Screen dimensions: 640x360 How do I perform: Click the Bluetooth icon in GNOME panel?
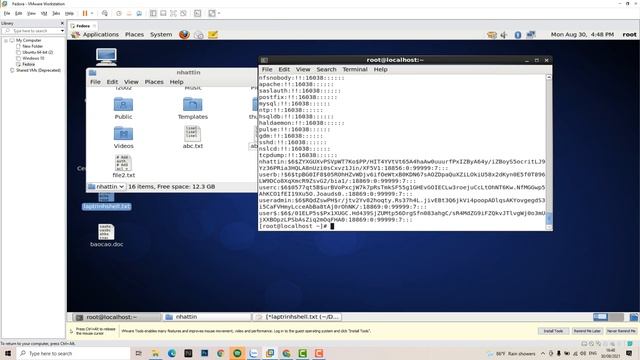518,35
